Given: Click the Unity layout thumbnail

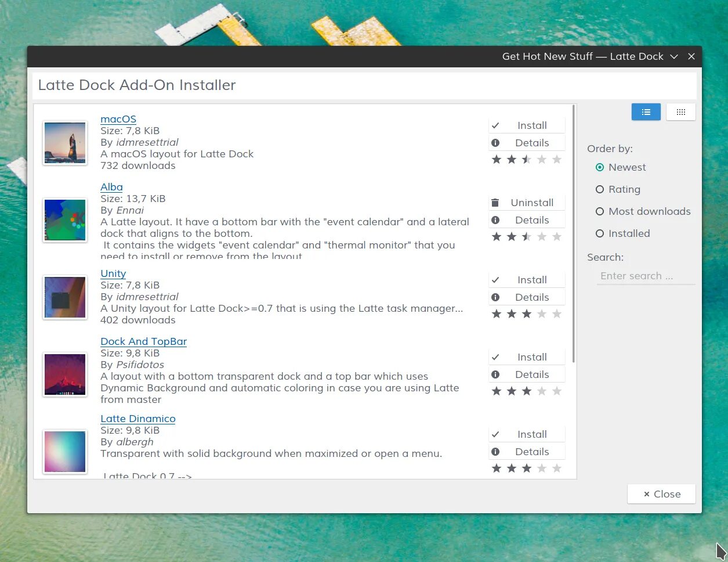Looking at the screenshot, I should (65, 297).
